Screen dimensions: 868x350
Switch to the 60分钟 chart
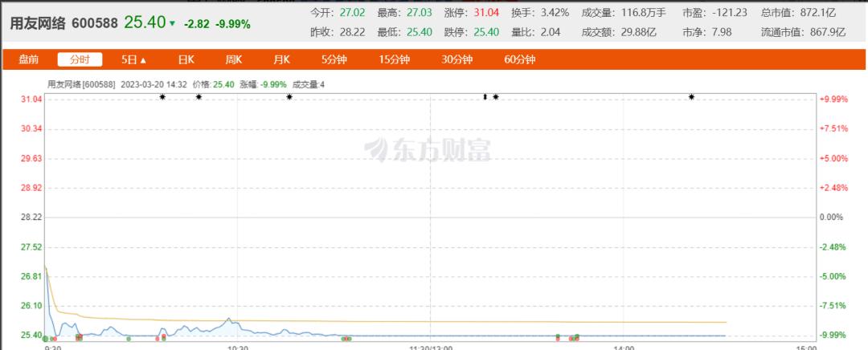pyautogui.click(x=520, y=59)
